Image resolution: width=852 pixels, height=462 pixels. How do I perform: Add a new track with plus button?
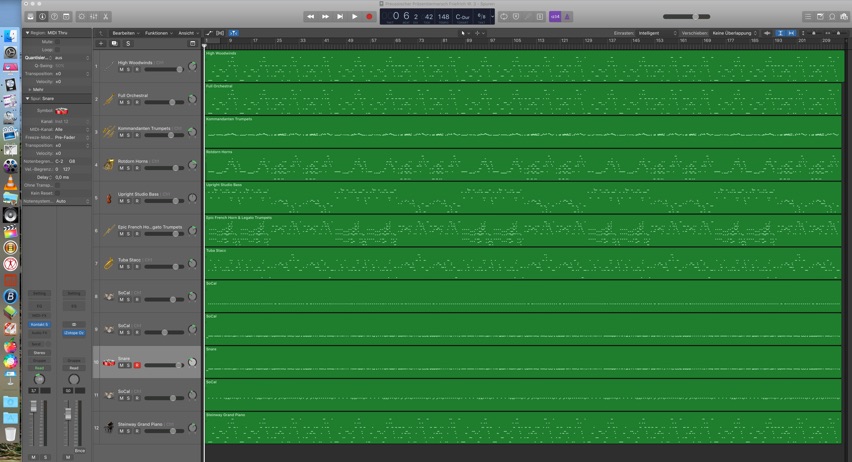click(101, 43)
